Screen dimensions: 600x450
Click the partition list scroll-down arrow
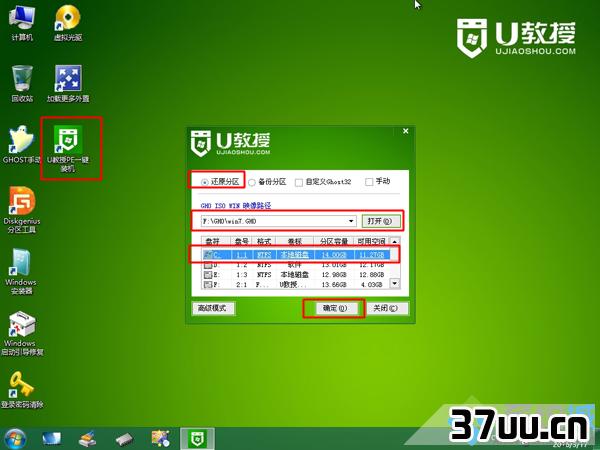tap(395, 284)
